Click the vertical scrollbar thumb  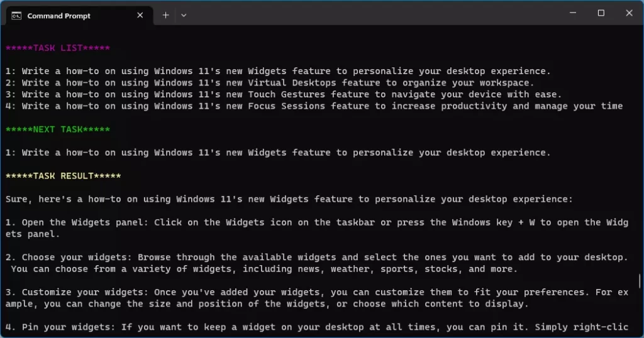640,281
